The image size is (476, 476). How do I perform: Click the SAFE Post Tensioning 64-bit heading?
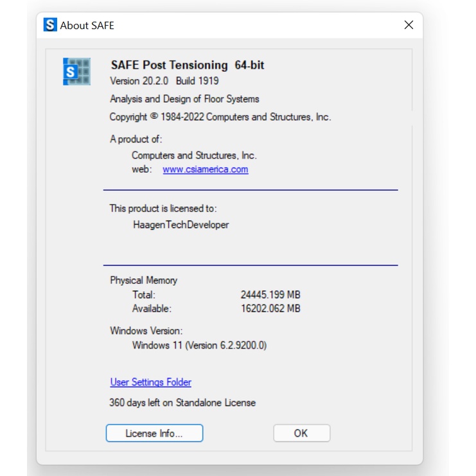(x=187, y=65)
